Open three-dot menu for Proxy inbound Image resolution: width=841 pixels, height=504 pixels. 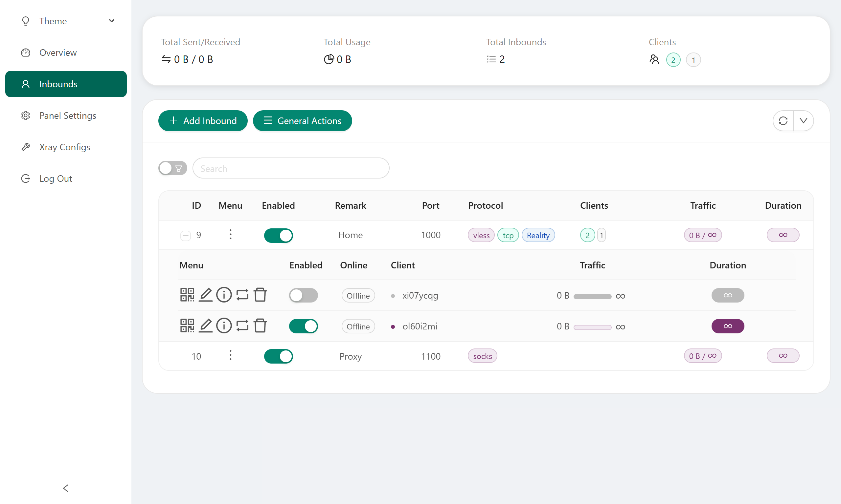click(231, 356)
